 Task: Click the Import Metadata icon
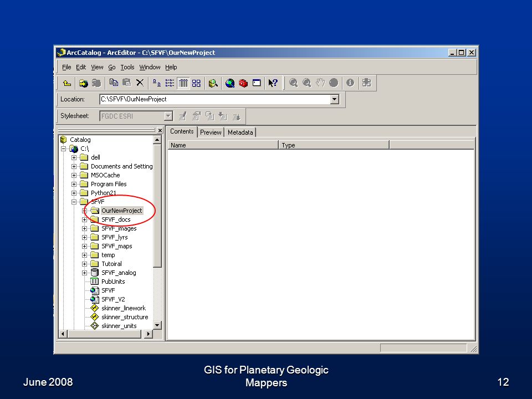coord(223,116)
